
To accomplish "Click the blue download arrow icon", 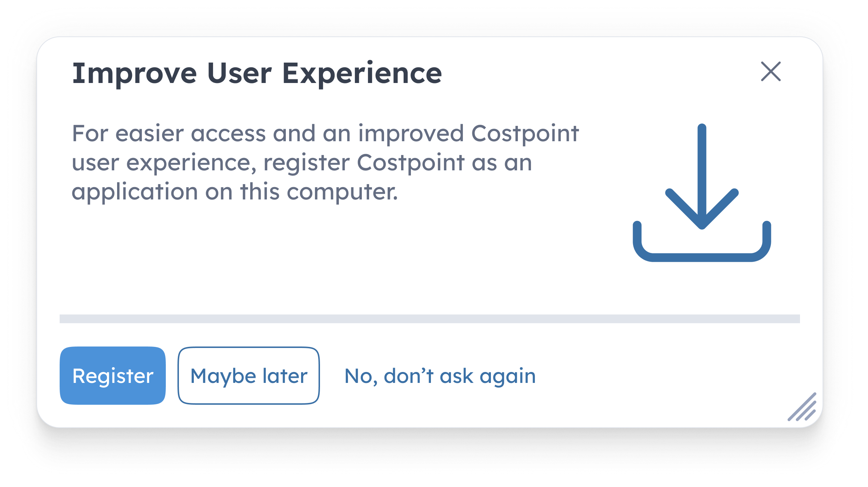I will (x=702, y=192).
